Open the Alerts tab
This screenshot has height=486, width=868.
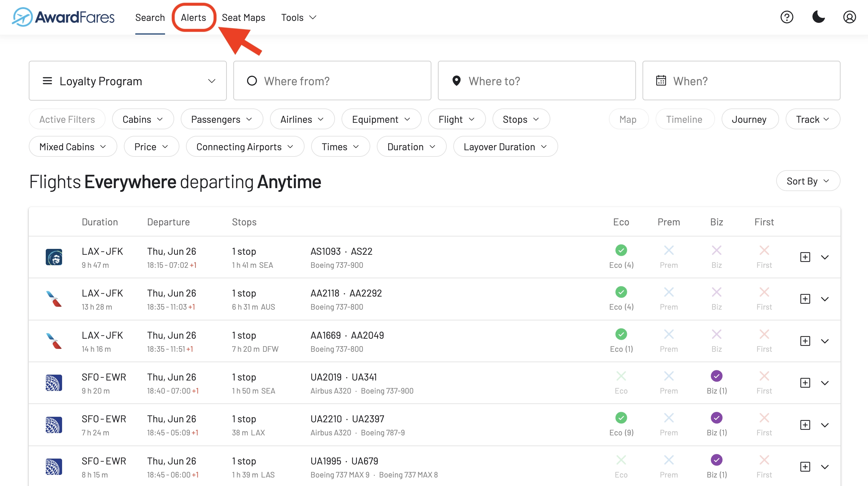click(193, 18)
